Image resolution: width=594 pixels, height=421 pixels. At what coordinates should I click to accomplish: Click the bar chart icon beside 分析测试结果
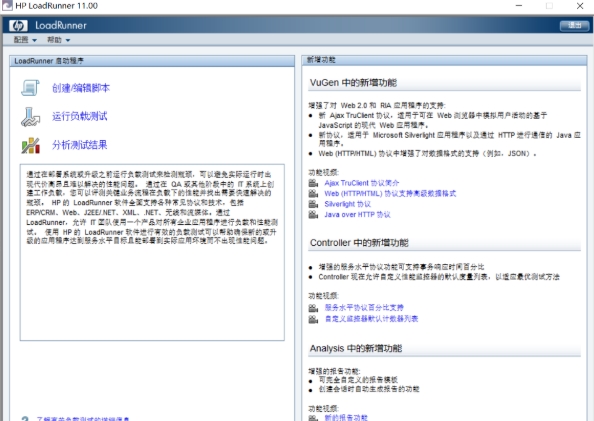[x=31, y=145]
